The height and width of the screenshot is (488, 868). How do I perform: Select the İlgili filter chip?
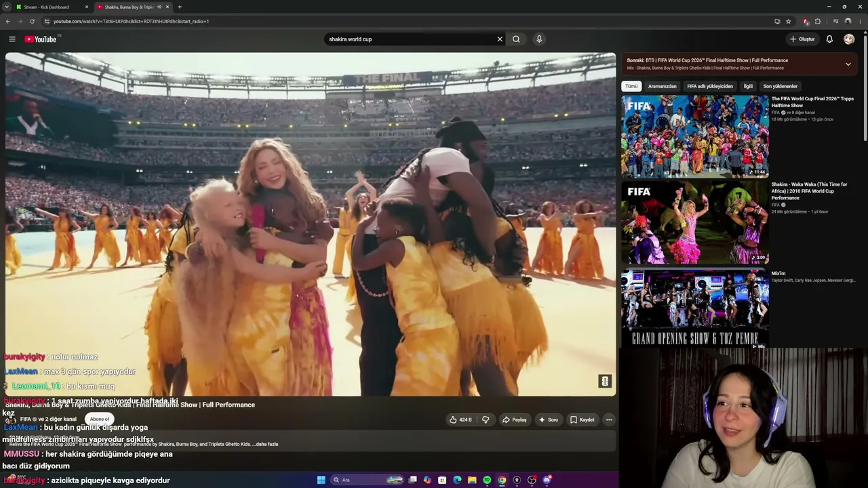pyautogui.click(x=748, y=86)
